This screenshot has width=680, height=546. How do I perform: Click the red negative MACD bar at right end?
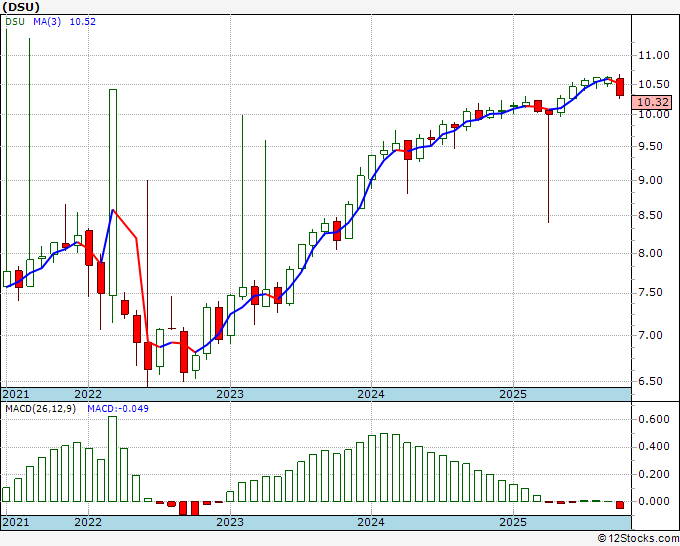(620, 505)
